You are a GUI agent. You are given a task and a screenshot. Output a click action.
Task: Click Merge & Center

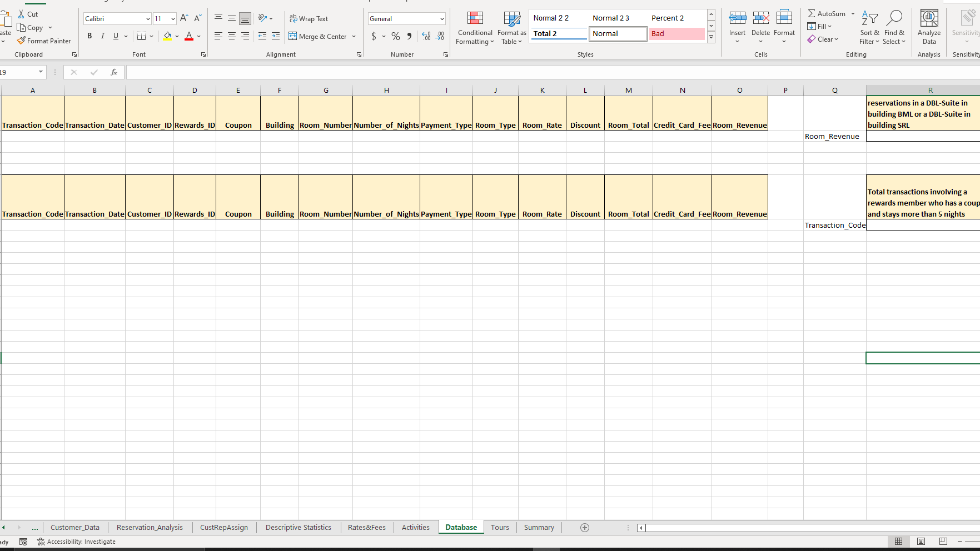point(318,36)
